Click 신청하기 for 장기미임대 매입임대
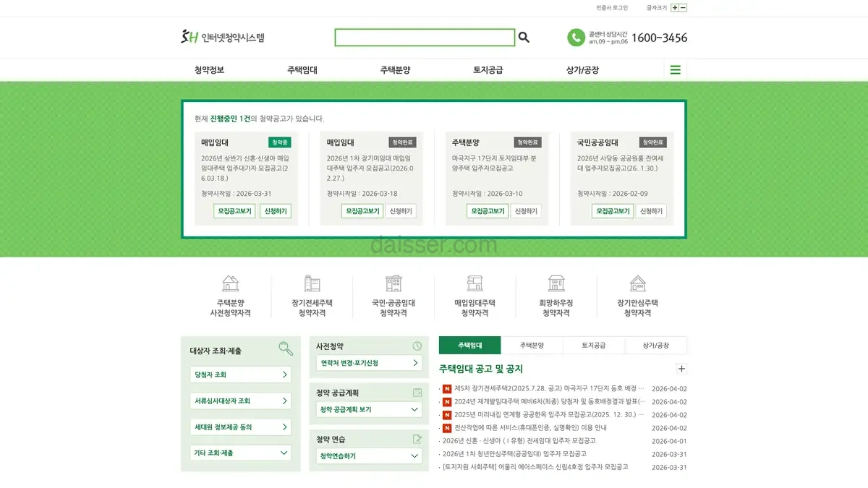868x488 pixels. coord(401,211)
